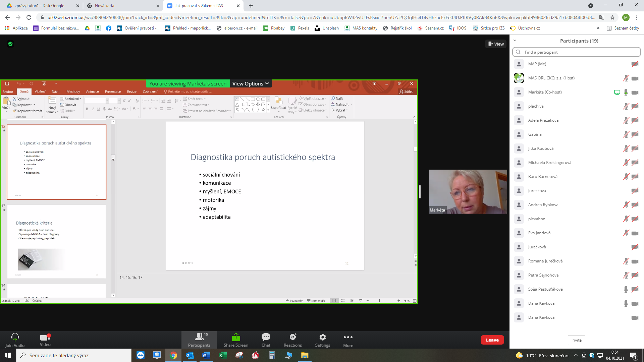Viewport: 644px width, 362px height.
Task: Click the Find a participant field
Action: 577,52
